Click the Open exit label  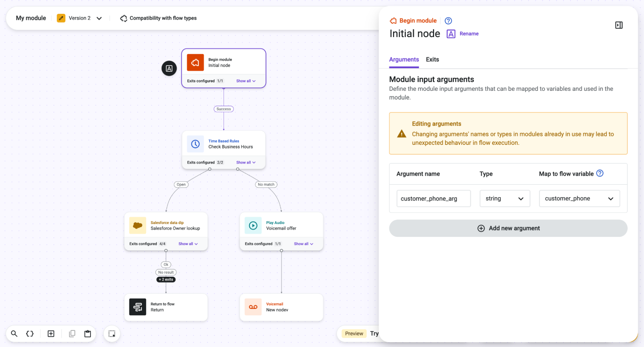[x=181, y=184]
